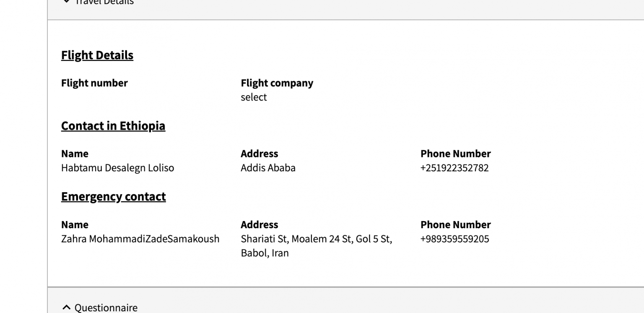Viewport: 644px width, 313px height.
Task: Click the name Habtamu Desalegn Loliso
Action: pos(117,168)
